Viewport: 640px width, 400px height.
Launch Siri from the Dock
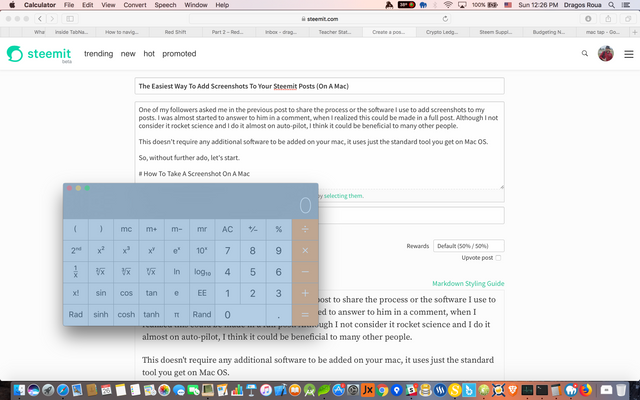click(x=33, y=390)
